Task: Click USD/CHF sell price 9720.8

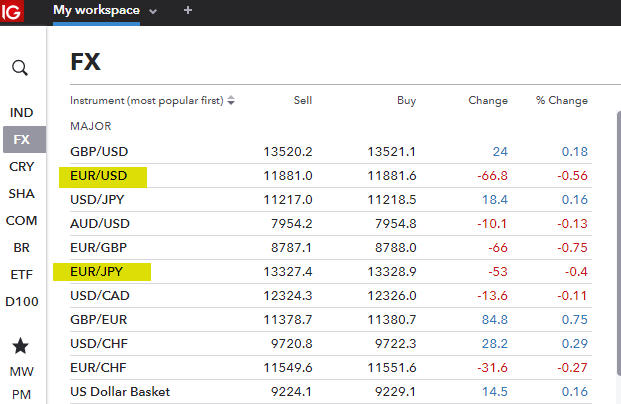Action: pyautogui.click(x=291, y=344)
